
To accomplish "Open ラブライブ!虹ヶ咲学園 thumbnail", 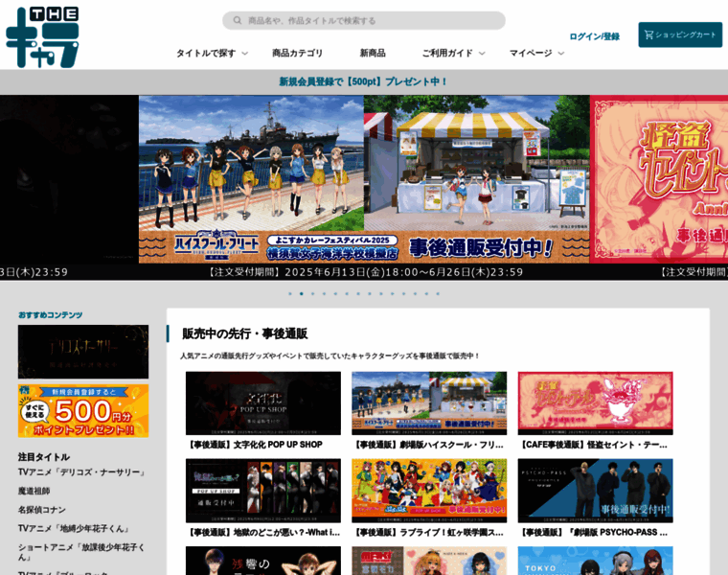I will tap(429, 491).
